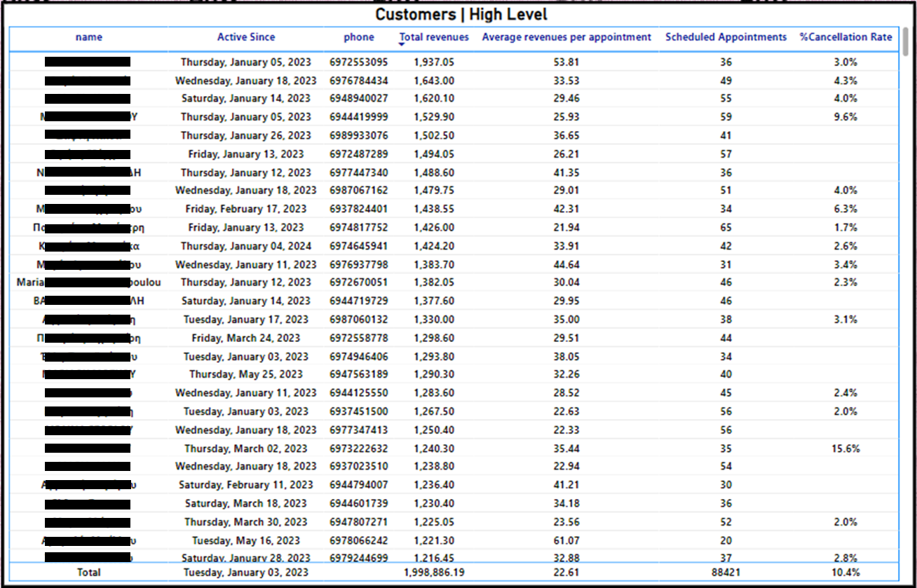Select phone number 6978066242
The width and height of the screenshot is (917, 588).
(x=358, y=540)
